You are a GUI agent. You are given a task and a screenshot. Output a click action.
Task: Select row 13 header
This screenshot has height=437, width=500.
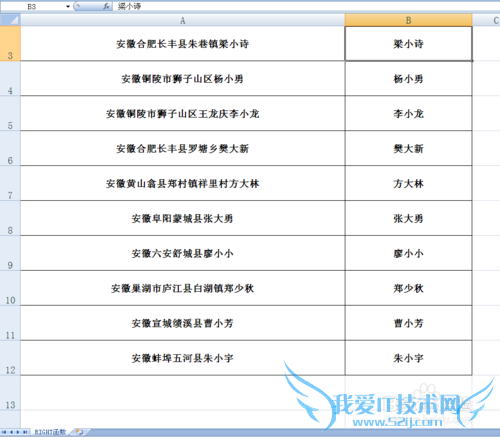pos(10,393)
